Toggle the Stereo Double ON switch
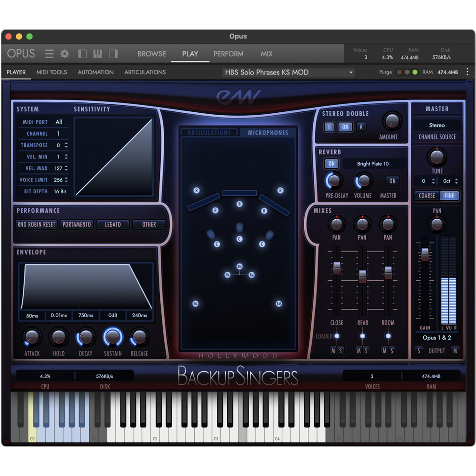The image size is (476, 476). [345, 127]
